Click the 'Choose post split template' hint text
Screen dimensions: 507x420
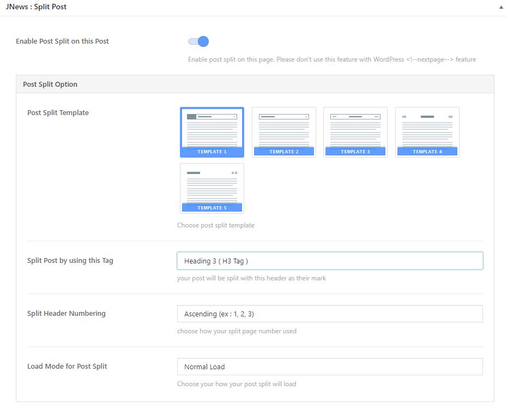216,225
